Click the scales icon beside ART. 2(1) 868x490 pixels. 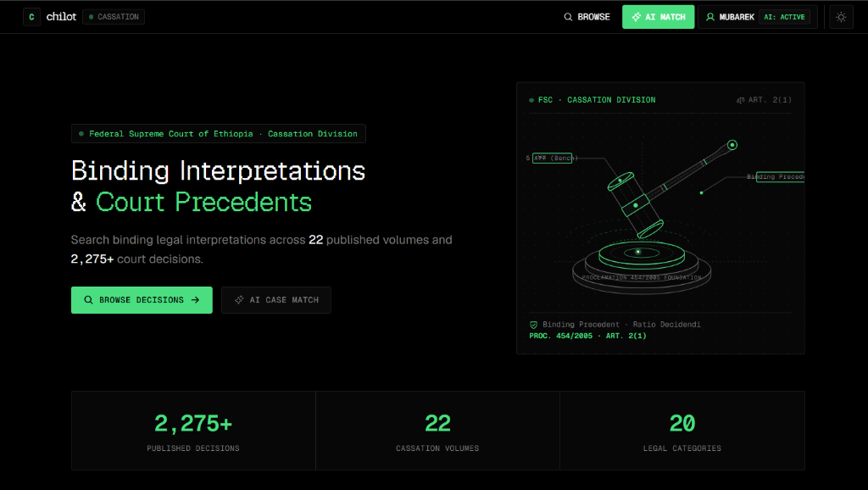point(740,100)
